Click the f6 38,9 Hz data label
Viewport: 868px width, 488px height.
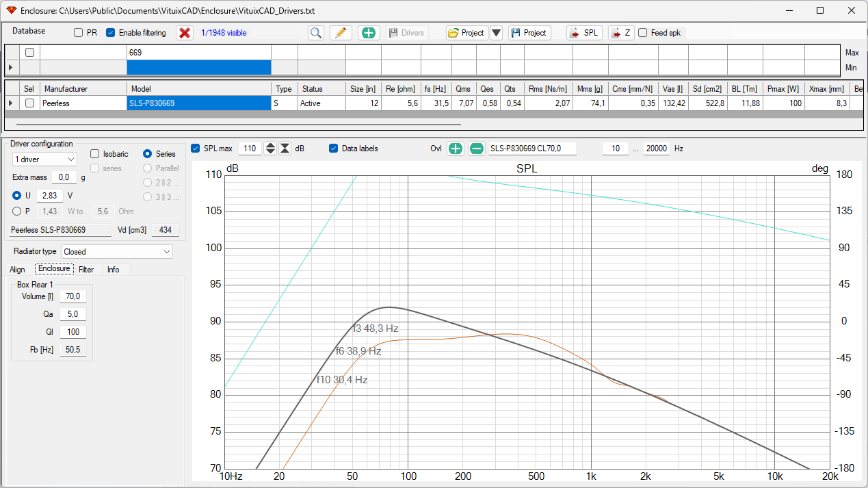(x=358, y=351)
